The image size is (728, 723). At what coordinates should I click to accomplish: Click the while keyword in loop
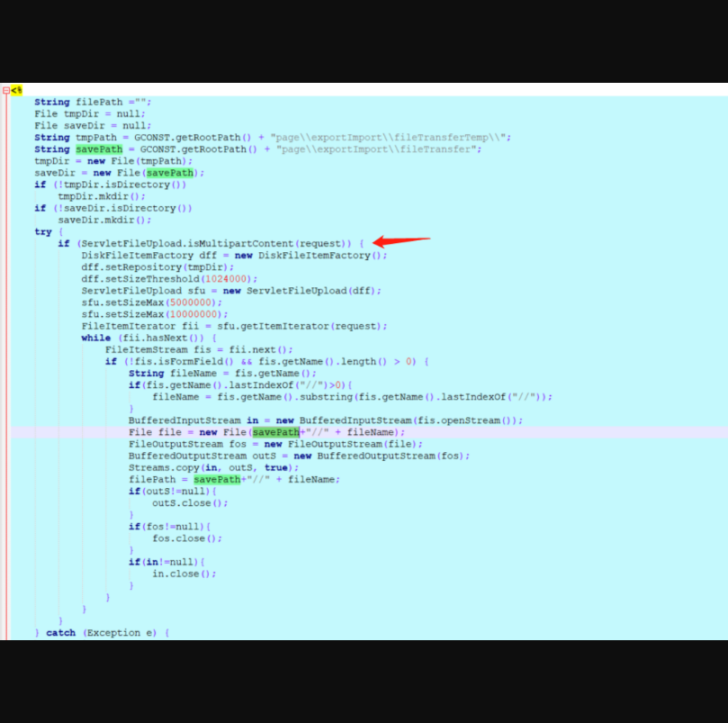[95, 339]
